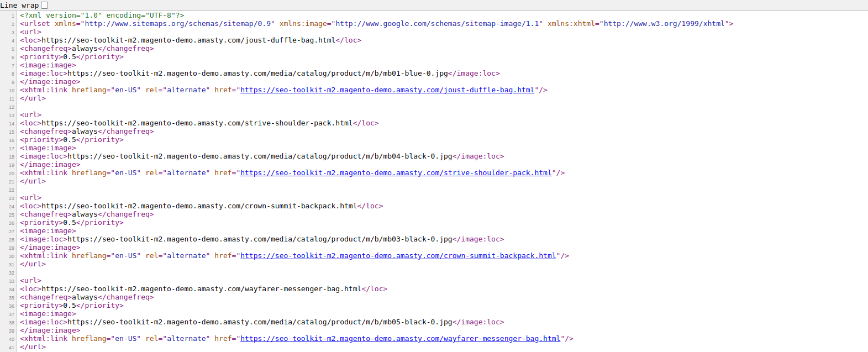The image size is (868, 352).
Task: Click the loc line for strive-shoulder-pack.html
Action: pyautogui.click(x=199, y=123)
